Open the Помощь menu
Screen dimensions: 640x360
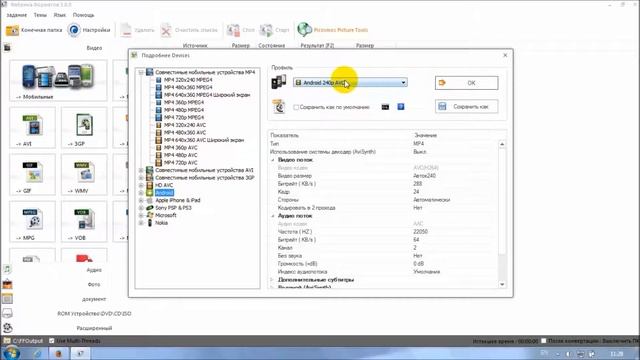tap(83, 15)
